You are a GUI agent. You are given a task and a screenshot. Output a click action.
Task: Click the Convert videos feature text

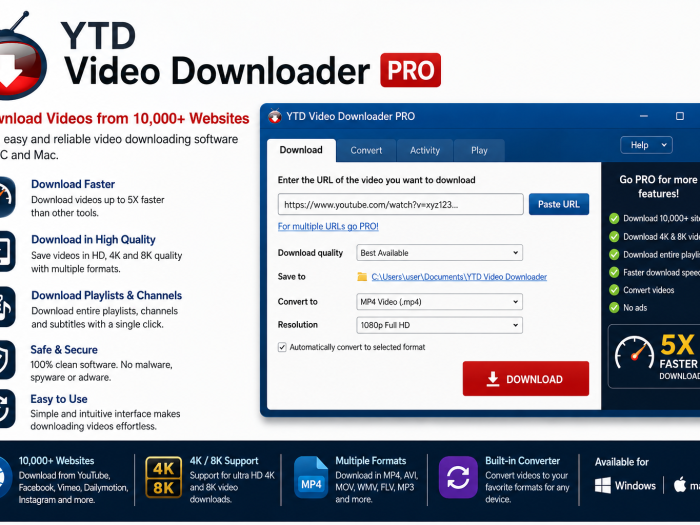tap(649, 290)
